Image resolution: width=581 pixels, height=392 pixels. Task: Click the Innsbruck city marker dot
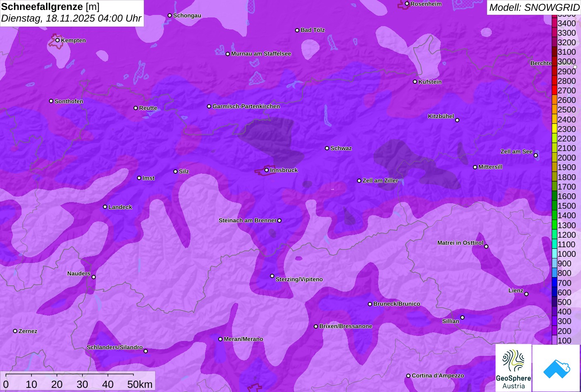coord(266,170)
